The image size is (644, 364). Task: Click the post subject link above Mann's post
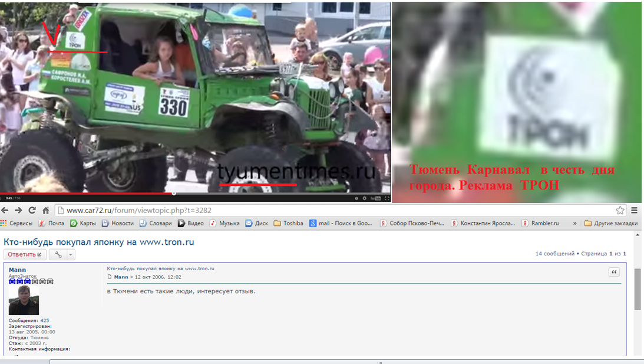pyautogui.click(x=161, y=268)
